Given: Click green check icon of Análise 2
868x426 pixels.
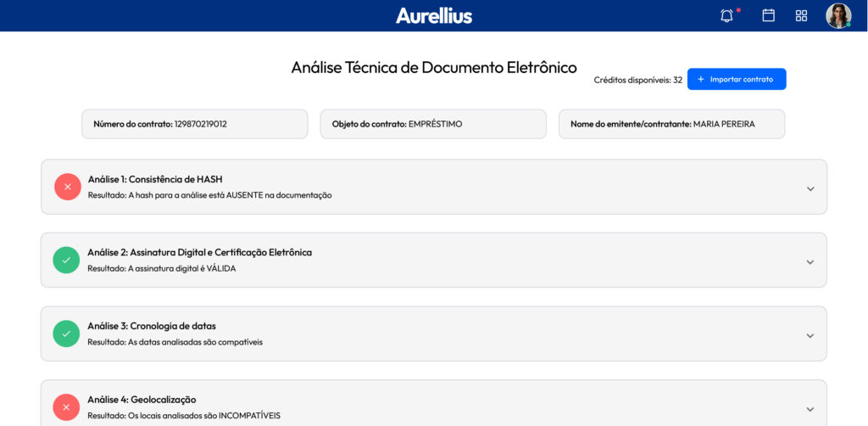Looking at the screenshot, I should tap(66, 261).
